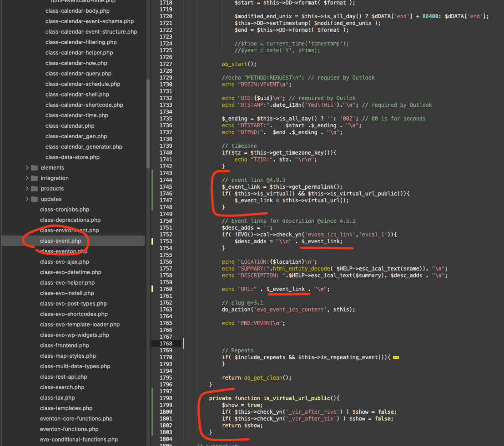Screen dimensions: 504x446
Task: Open eventon-functions.php
Action: 69,429
